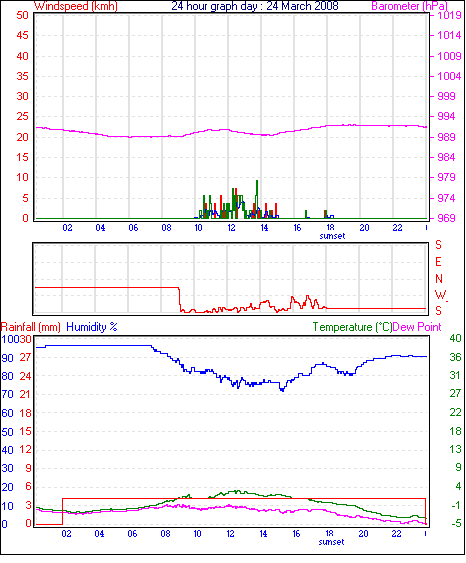
Task: Click the Windspeed (kmh) axis label
Action: coord(76,6)
